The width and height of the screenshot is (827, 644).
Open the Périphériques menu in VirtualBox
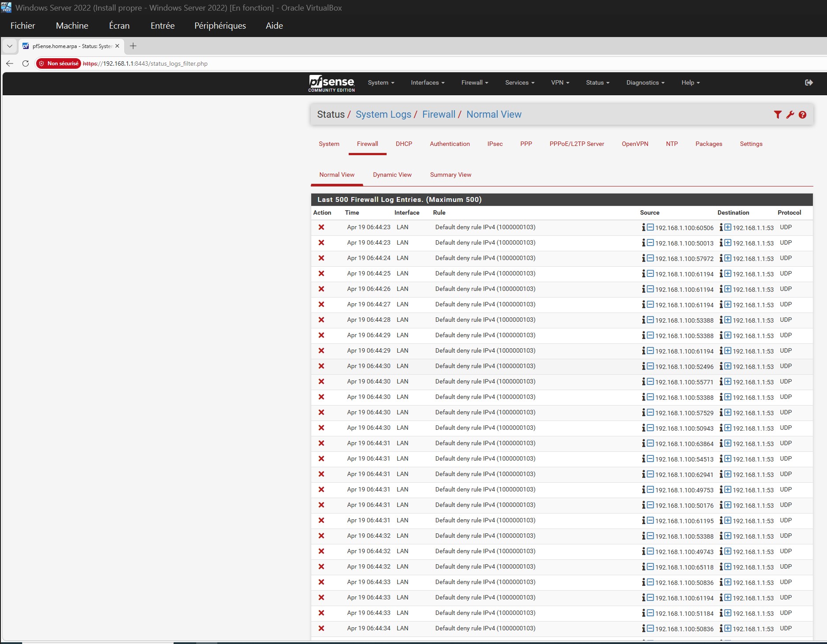[x=220, y=26]
